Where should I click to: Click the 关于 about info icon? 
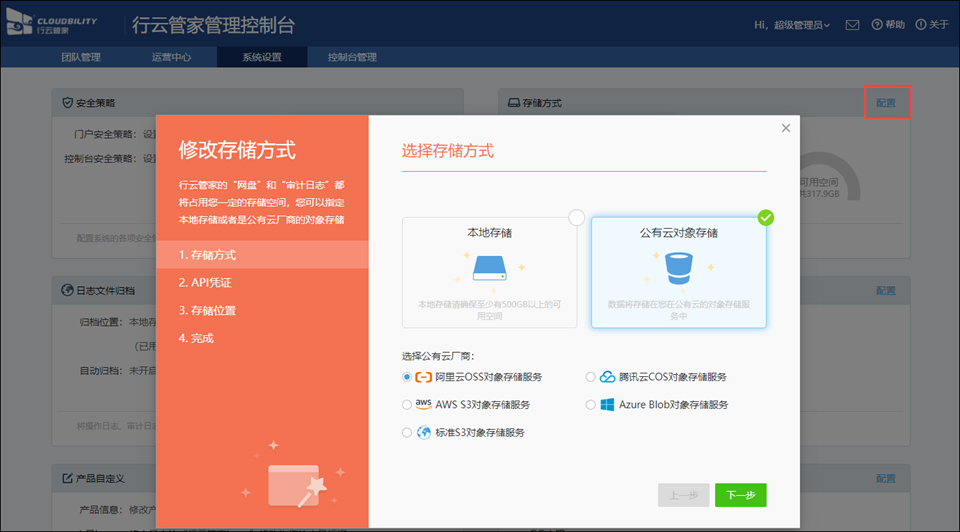point(921,25)
